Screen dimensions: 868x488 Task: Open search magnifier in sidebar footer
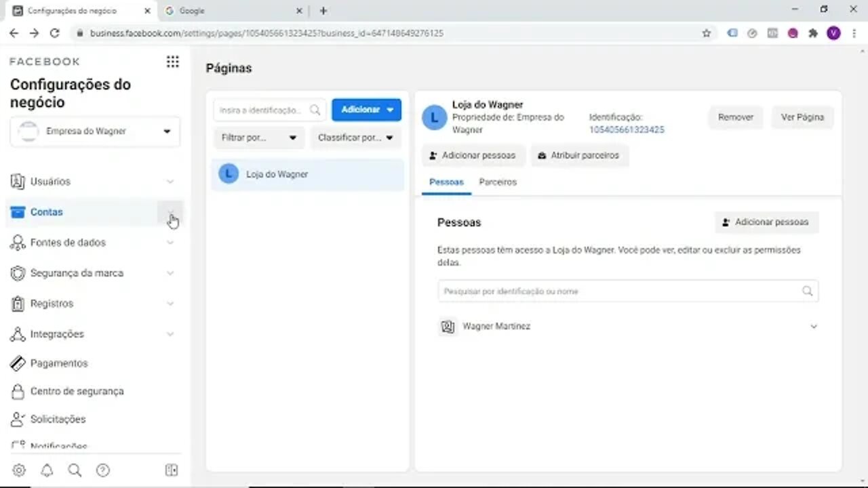click(75, 470)
